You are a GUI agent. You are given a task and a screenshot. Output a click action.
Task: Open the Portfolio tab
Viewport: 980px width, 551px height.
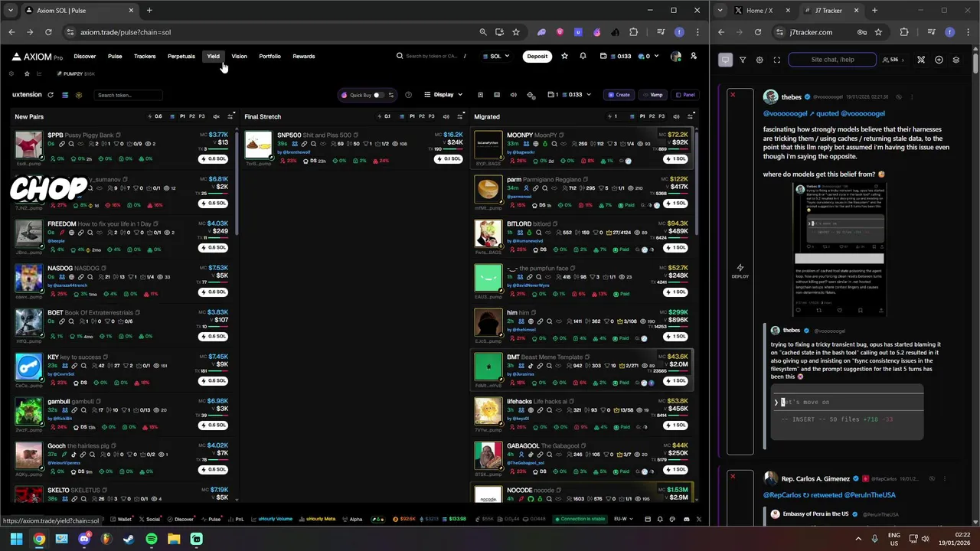coord(269,56)
